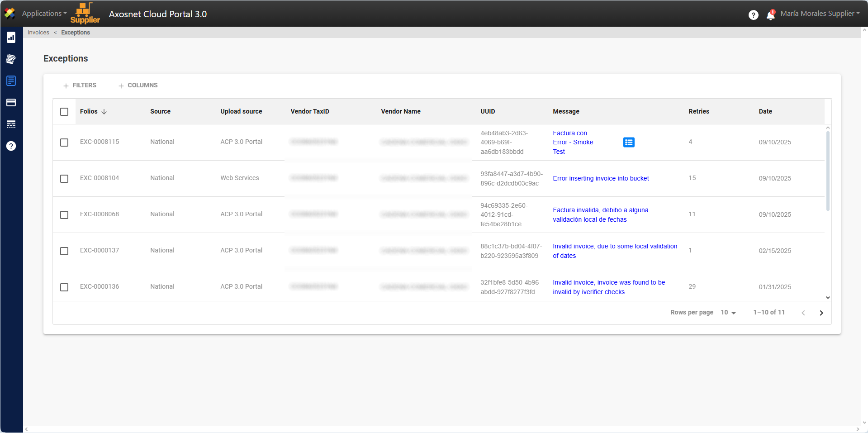Viewport: 868px width, 433px height.
Task: Go to next page of exceptions
Action: 821,313
